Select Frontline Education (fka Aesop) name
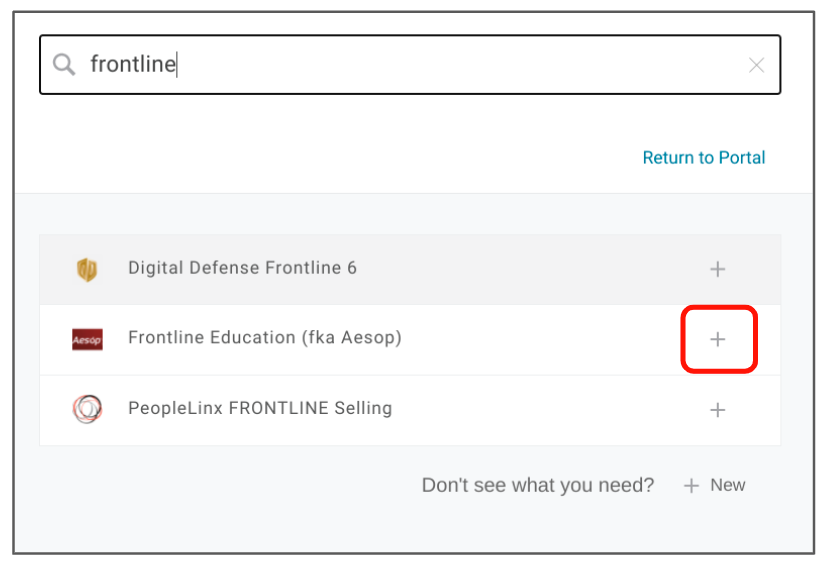The width and height of the screenshot is (829, 567). tap(264, 338)
